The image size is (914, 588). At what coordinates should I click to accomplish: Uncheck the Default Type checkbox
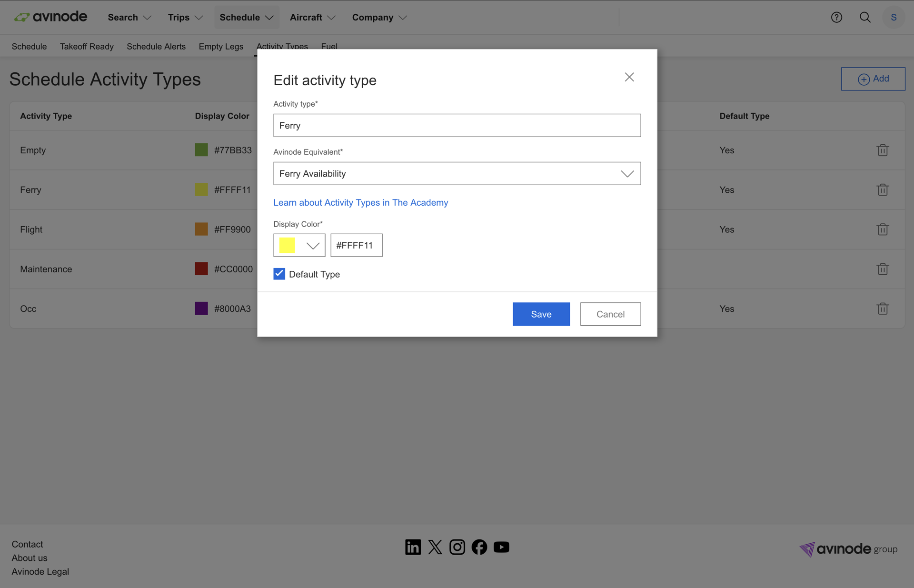pos(279,274)
